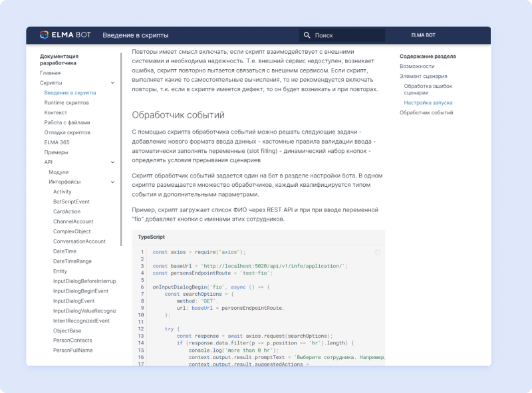Image resolution: width=532 pixels, height=393 pixels.
Task: Go to Настройка запуска in contents
Action: (428, 103)
